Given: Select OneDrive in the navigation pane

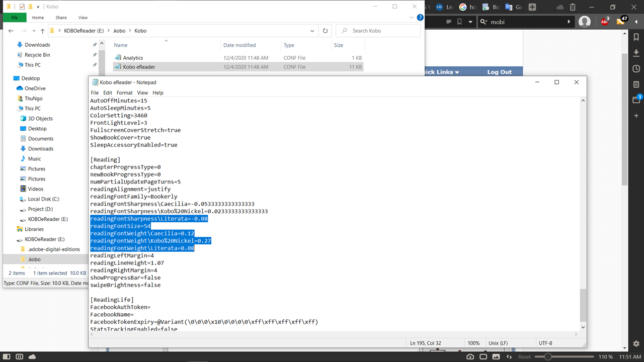Looking at the screenshot, I should [35, 88].
